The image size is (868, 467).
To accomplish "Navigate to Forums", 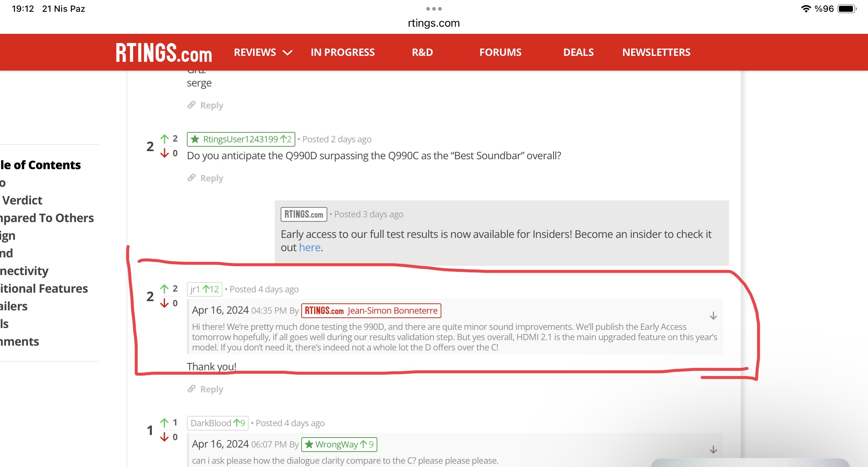I will click(x=500, y=53).
